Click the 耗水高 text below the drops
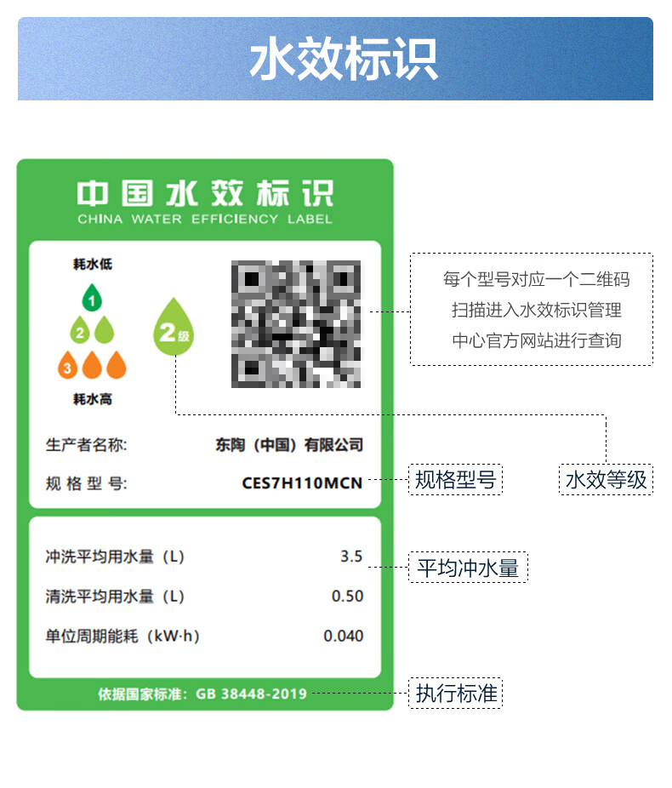The height and width of the screenshot is (788, 672). (93, 399)
